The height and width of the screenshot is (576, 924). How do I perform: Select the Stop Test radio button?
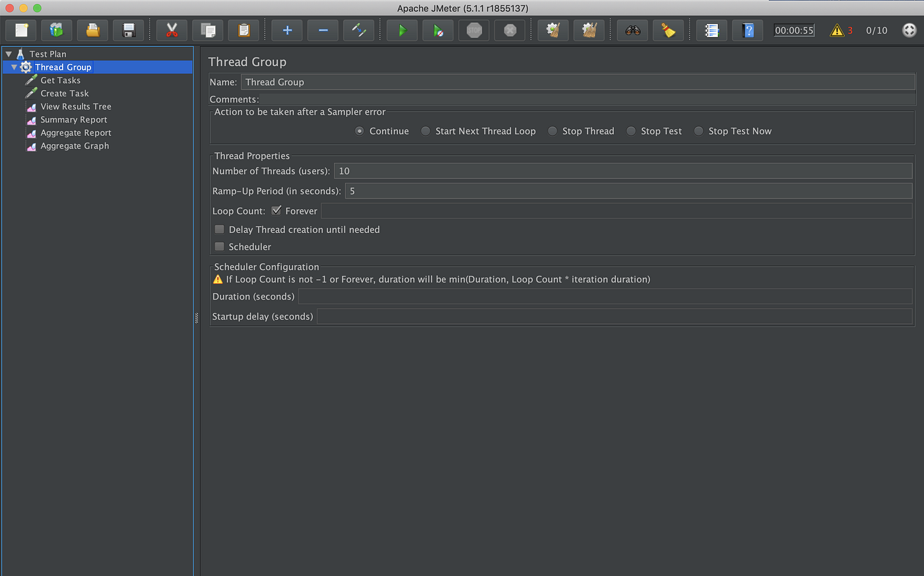pos(631,131)
